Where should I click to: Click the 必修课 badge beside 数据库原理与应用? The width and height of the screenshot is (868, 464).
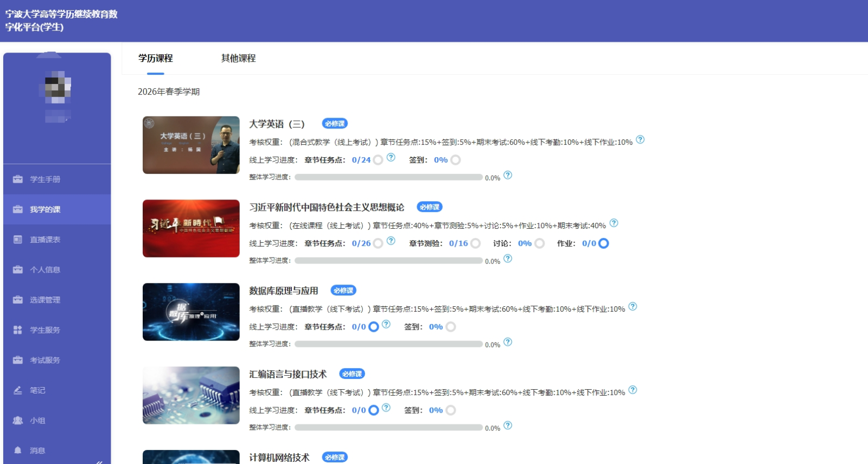click(x=343, y=291)
